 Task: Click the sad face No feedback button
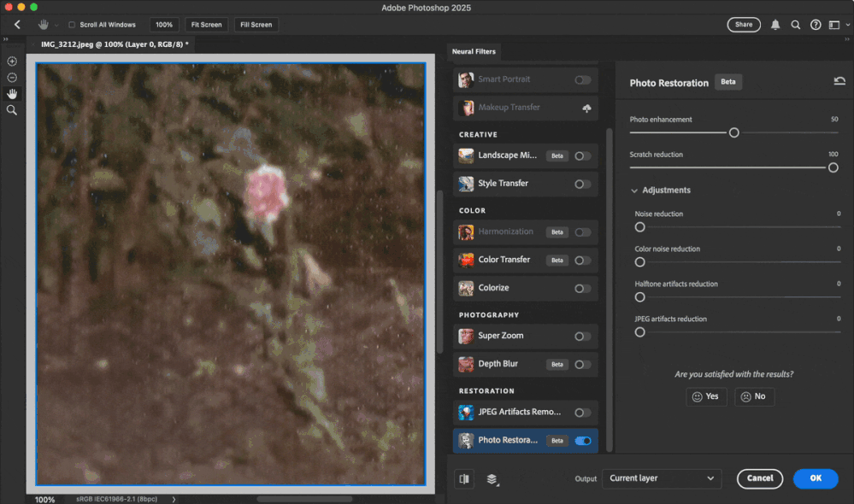754,396
